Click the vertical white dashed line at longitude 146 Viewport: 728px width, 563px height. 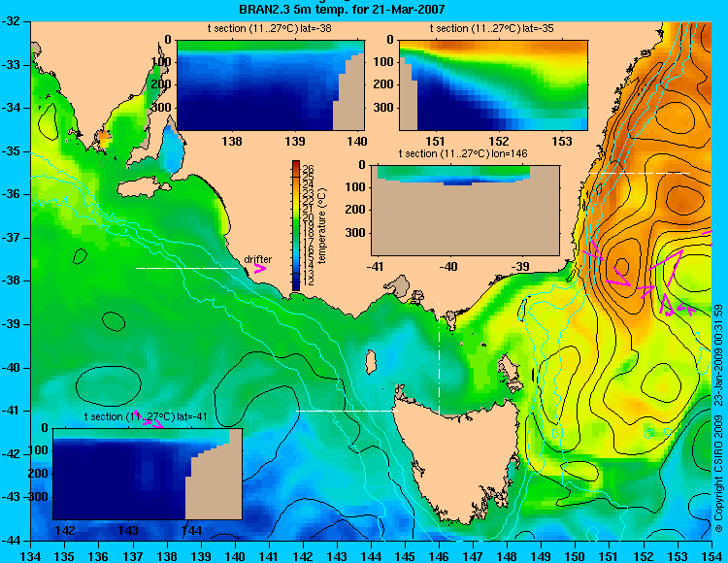439,359
